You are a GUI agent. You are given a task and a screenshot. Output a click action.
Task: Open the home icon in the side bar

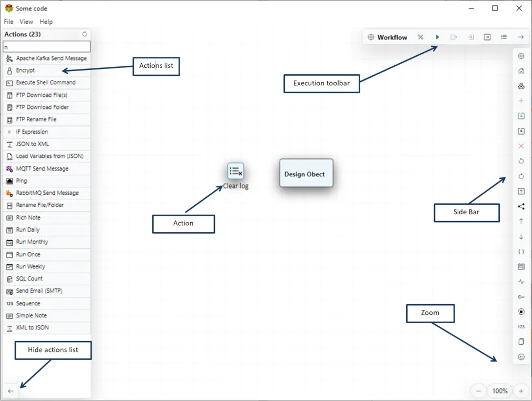tap(521, 71)
